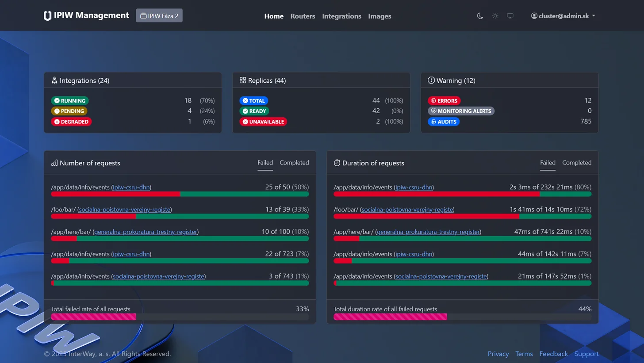Click the READY replicas badge

click(254, 111)
